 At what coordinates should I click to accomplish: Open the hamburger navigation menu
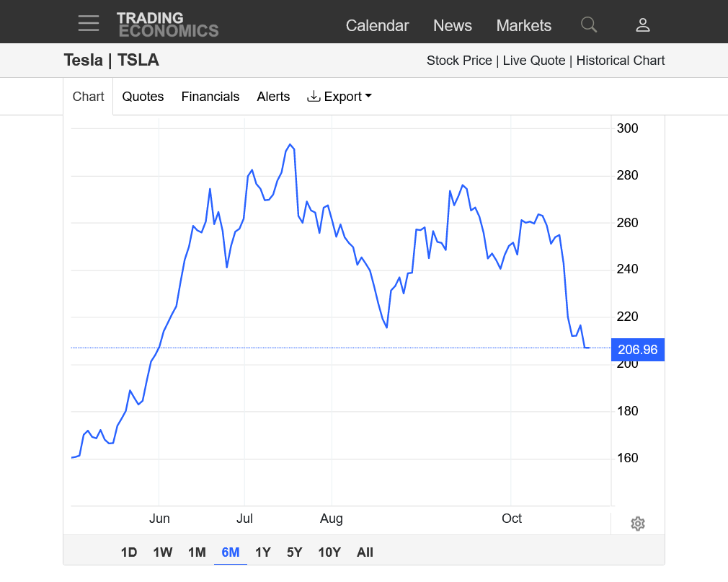(x=89, y=23)
